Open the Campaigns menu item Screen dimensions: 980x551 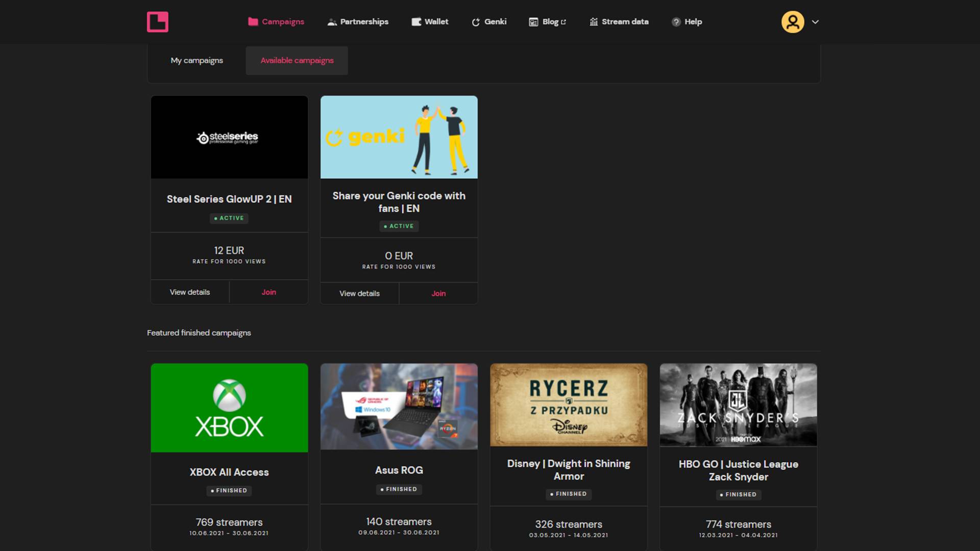(276, 21)
